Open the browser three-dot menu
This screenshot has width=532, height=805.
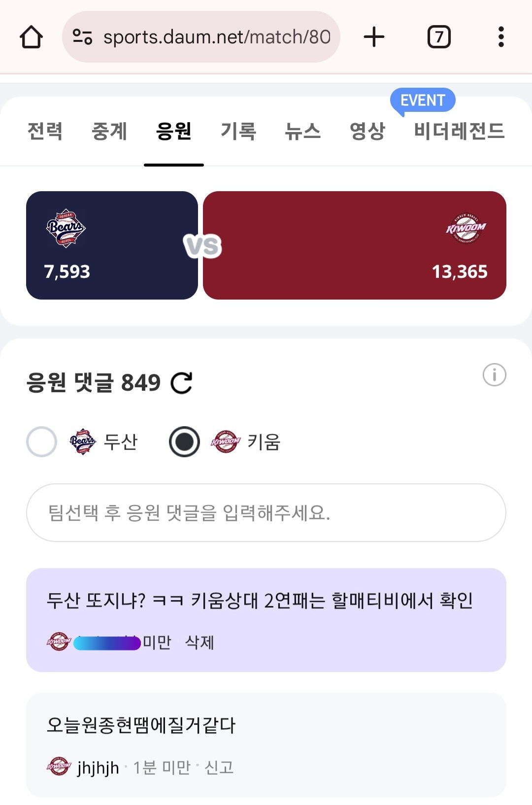click(501, 37)
